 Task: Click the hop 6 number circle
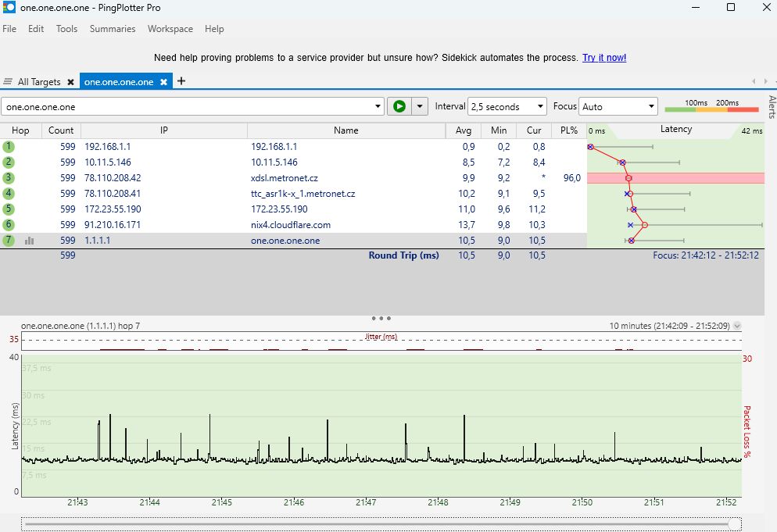tap(9, 225)
